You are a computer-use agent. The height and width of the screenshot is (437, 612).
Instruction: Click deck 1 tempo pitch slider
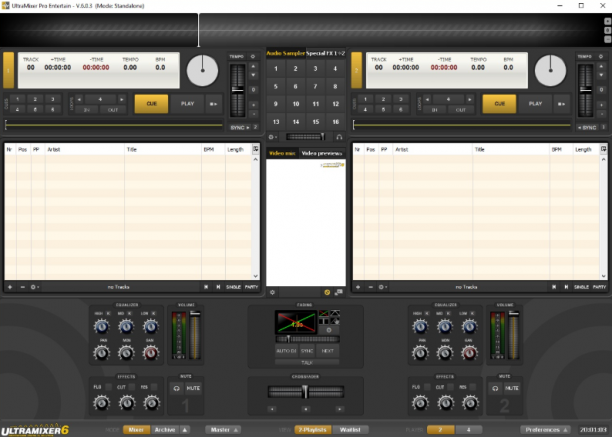(x=237, y=91)
